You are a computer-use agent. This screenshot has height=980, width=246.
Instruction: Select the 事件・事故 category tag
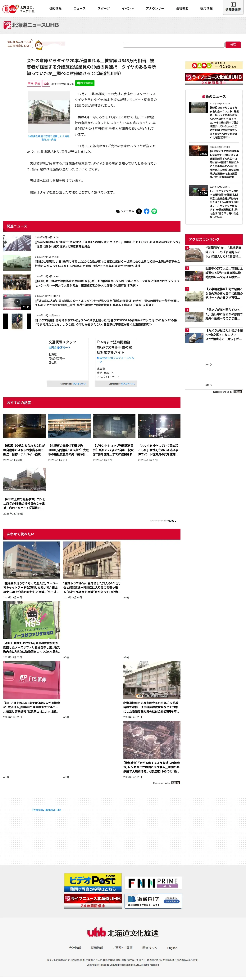tap(34, 83)
